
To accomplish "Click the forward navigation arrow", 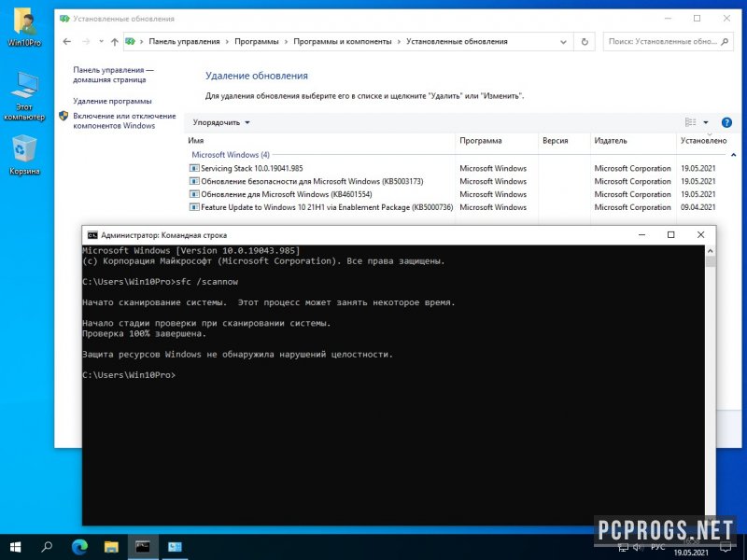I will pos(86,41).
